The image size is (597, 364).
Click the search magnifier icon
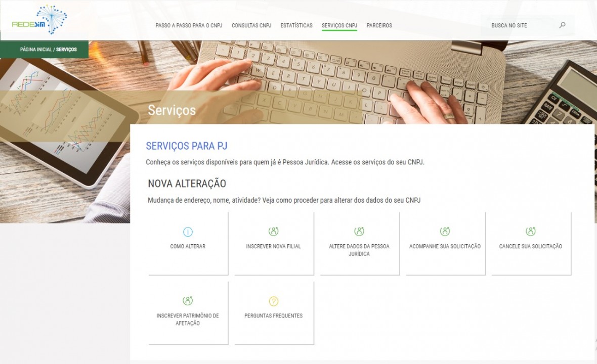pyautogui.click(x=563, y=25)
